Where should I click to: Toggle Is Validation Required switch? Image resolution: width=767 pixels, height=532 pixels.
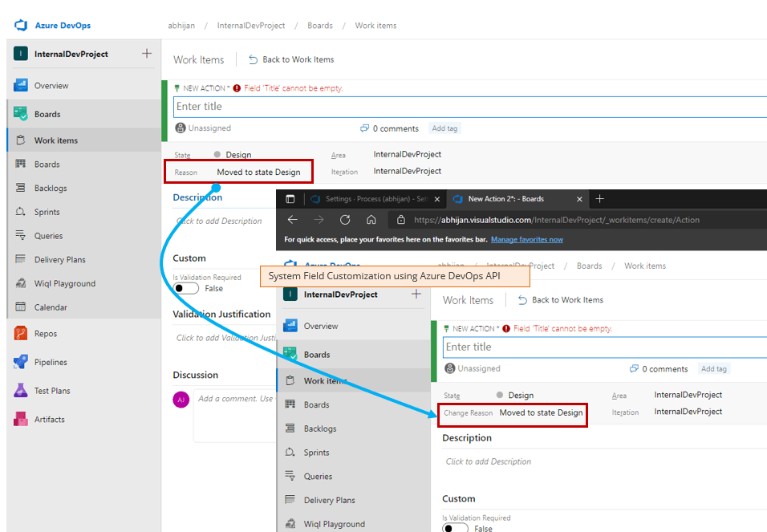point(186,288)
